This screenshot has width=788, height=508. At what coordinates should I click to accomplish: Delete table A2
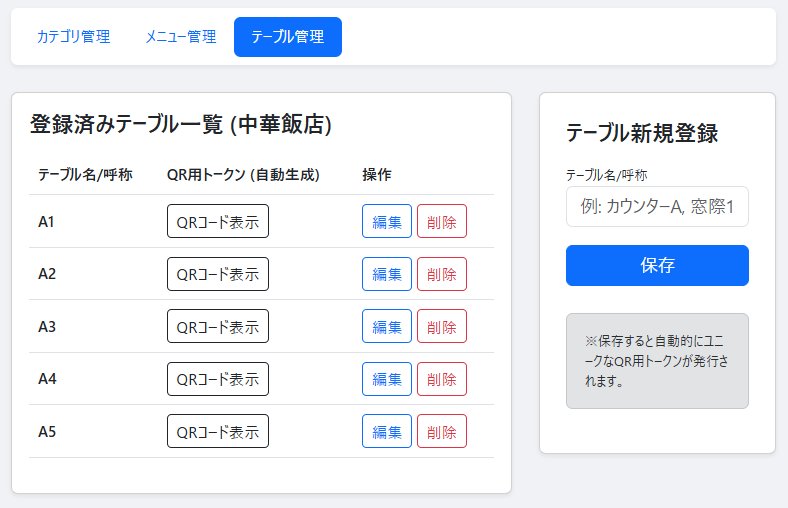tap(441, 274)
